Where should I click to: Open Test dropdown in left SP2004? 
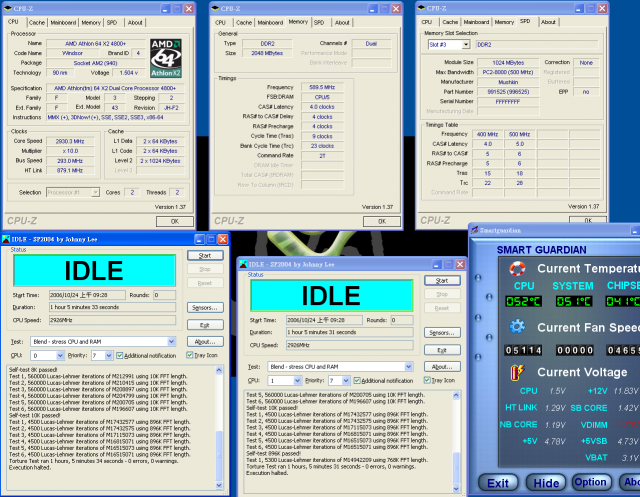(171, 342)
